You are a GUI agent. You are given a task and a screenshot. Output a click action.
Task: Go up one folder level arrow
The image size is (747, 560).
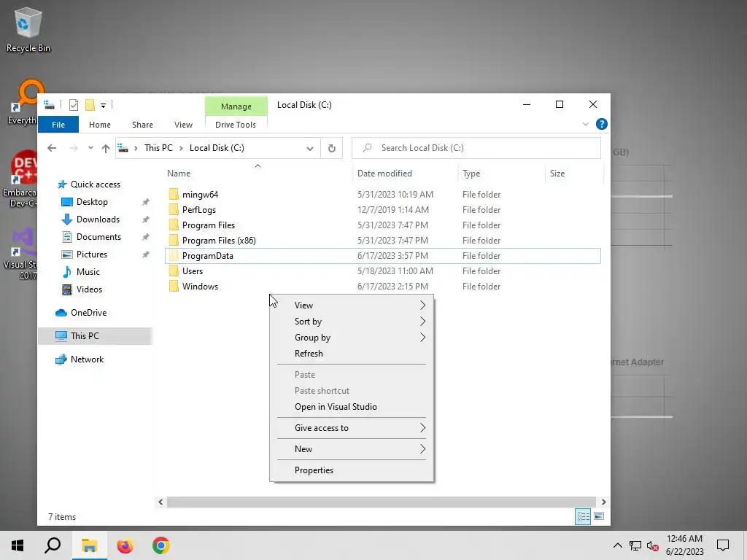coord(106,148)
